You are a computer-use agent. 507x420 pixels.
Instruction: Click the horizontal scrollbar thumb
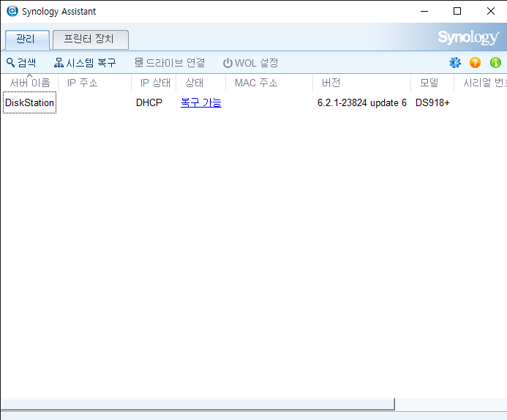tap(198, 404)
